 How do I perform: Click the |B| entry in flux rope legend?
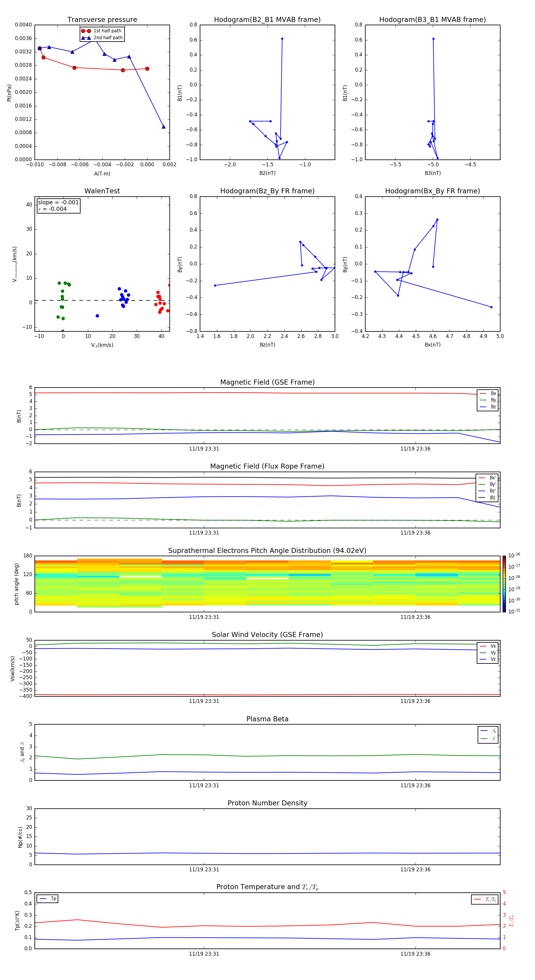487,498
